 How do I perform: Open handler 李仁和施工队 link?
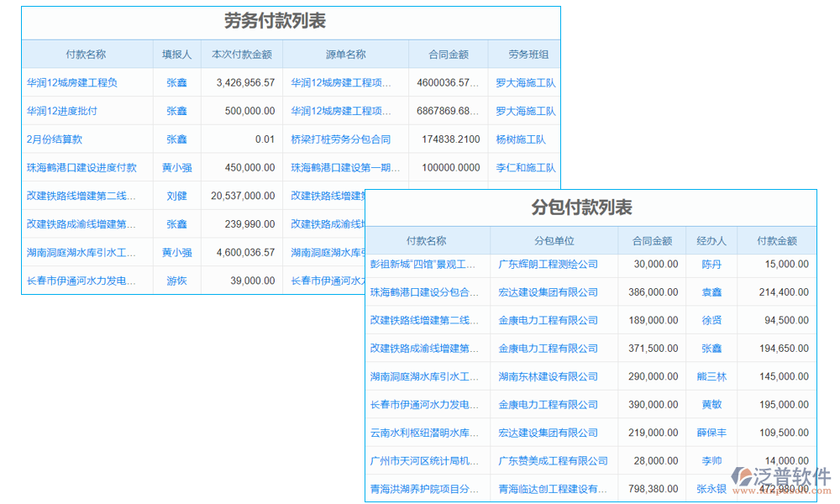pos(524,167)
